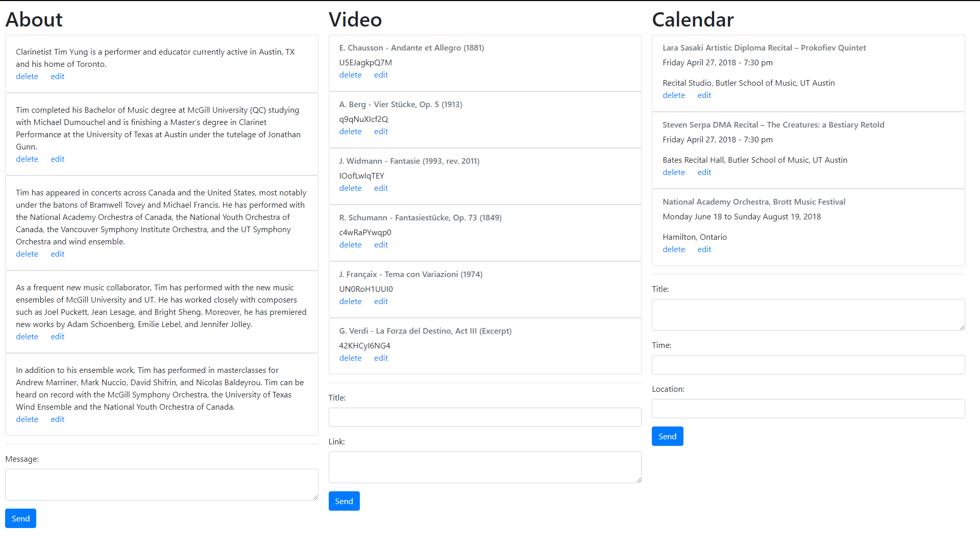The height and width of the screenshot is (552, 980).
Task: Delete the Clarinetist Tim Yung intro paragraph
Action: click(x=27, y=77)
